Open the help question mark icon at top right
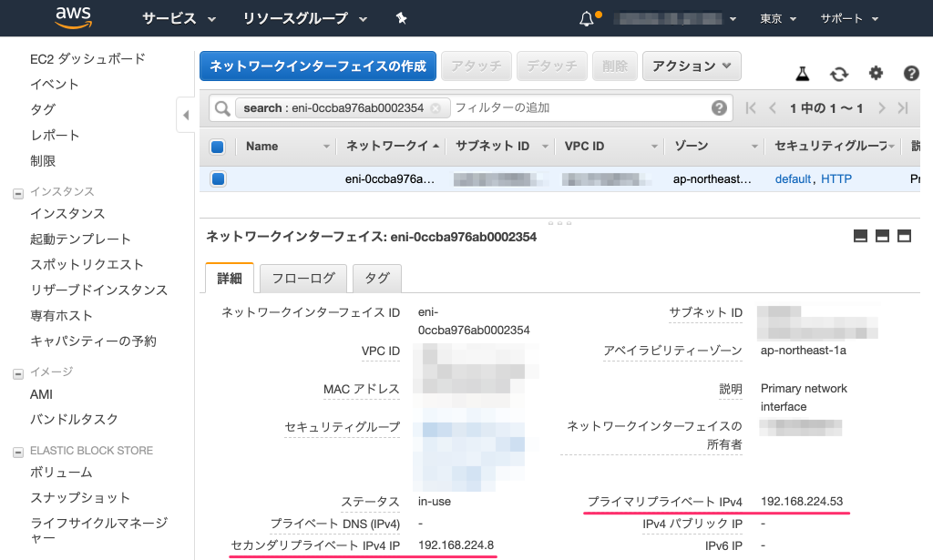The height and width of the screenshot is (560, 933). pos(911,73)
